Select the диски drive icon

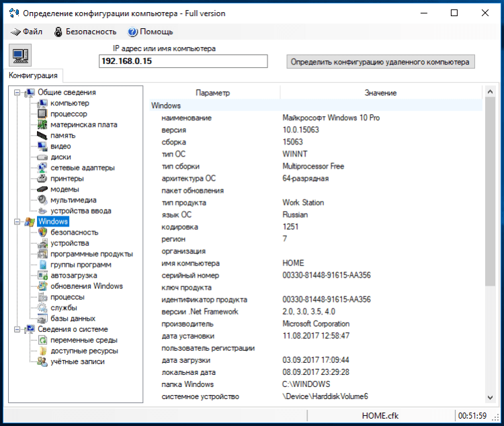pyautogui.click(x=42, y=157)
